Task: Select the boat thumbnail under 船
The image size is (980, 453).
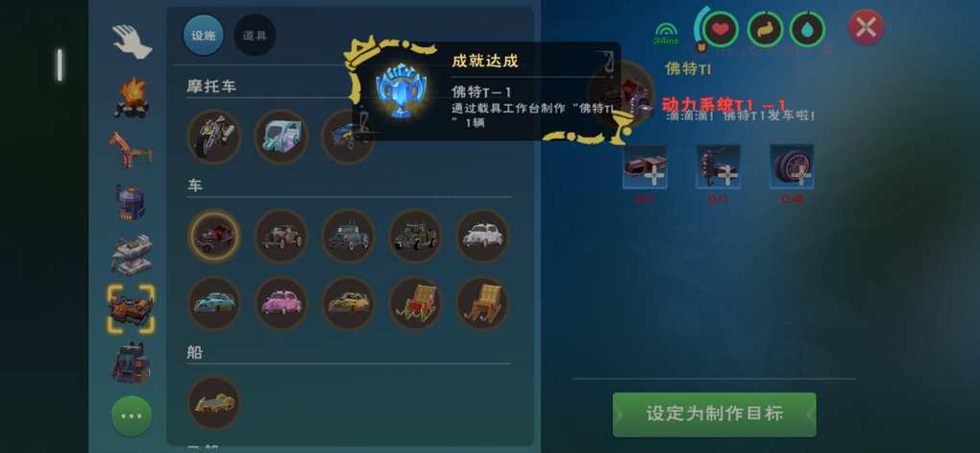Action: (x=214, y=402)
